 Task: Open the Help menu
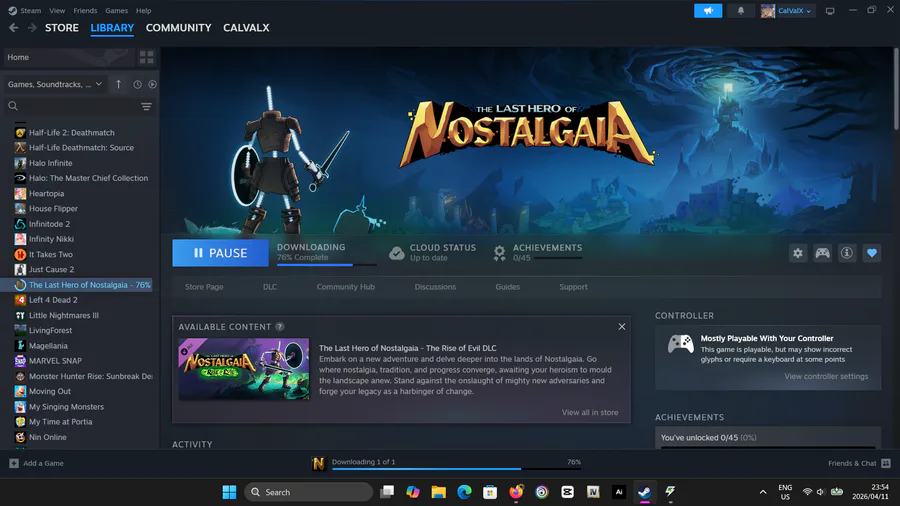[x=143, y=10]
